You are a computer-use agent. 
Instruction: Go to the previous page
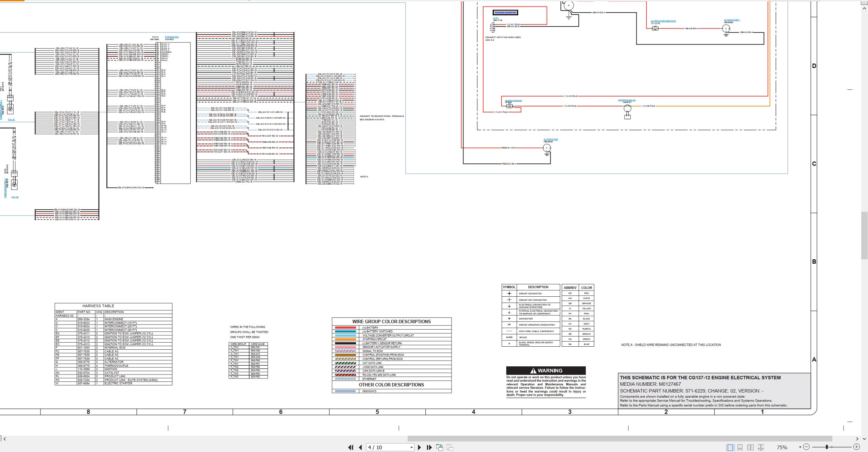coord(360,447)
